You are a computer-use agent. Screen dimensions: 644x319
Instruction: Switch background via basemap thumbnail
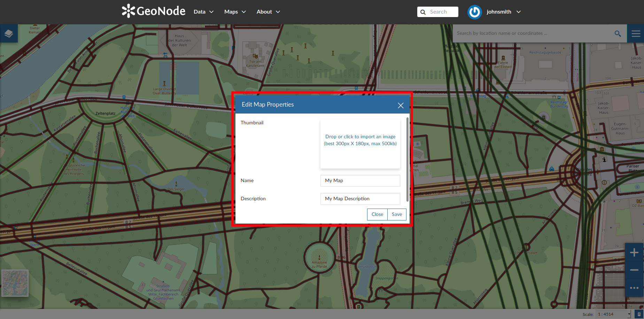point(15,283)
